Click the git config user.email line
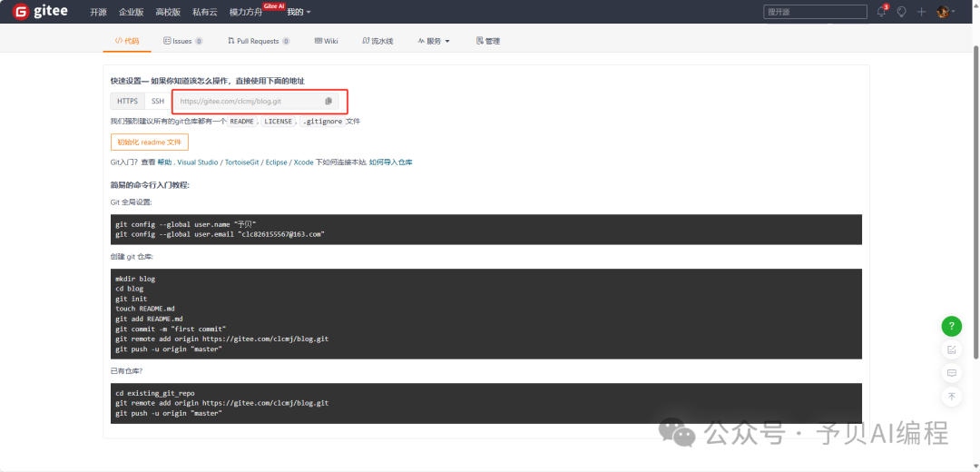The image size is (980, 472). (x=220, y=234)
